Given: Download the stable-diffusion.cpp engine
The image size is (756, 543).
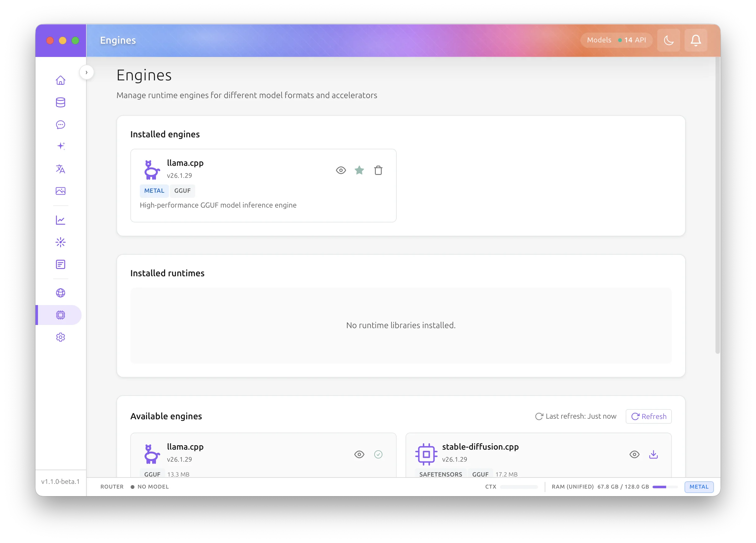Looking at the screenshot, I should [653, 454].
